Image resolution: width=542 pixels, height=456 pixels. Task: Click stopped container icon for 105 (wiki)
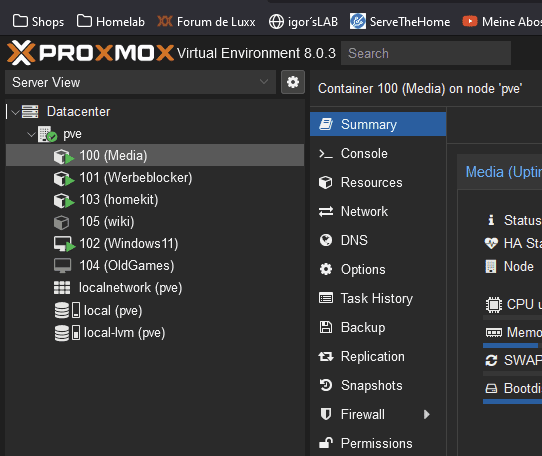[x=62, y=222]
